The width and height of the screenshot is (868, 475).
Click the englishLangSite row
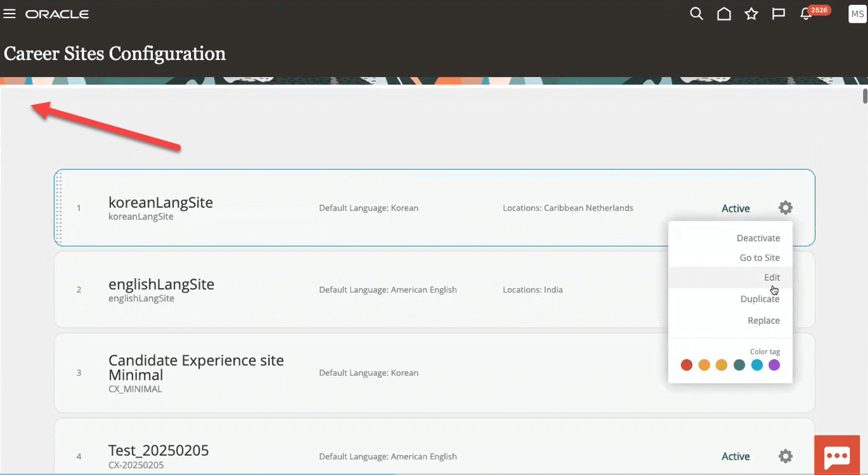click(310, 289)
